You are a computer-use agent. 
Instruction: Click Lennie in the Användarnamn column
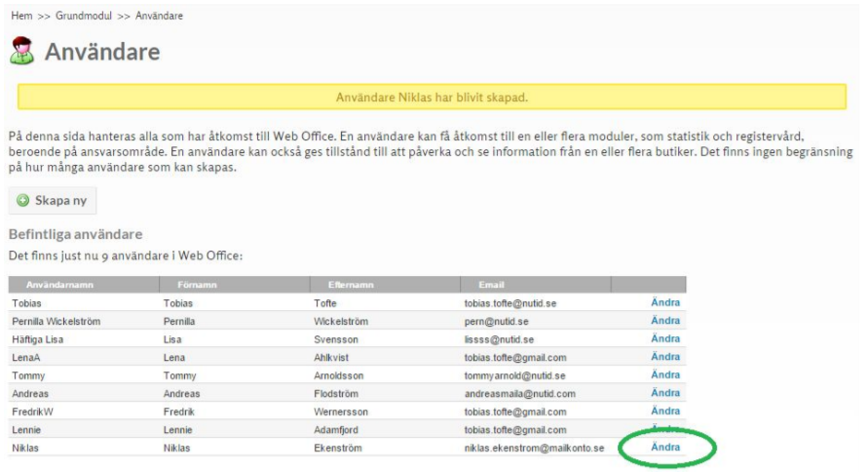click(28, 430)
